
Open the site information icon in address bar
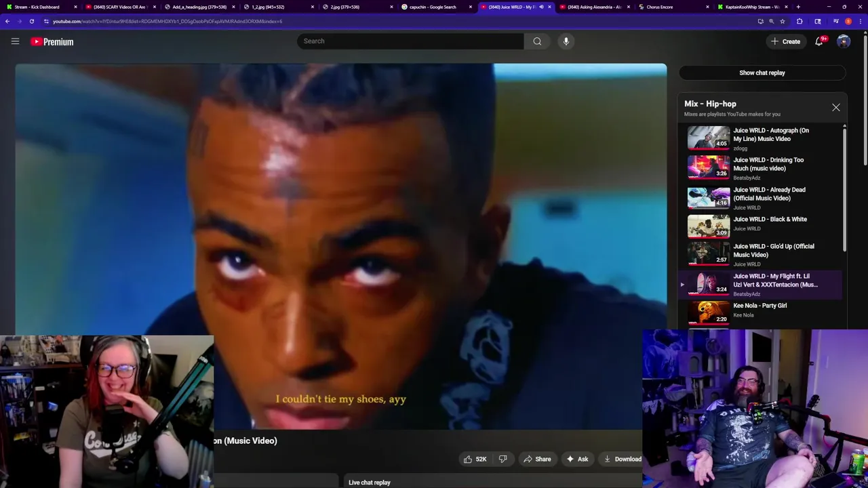tap(46, 21)
